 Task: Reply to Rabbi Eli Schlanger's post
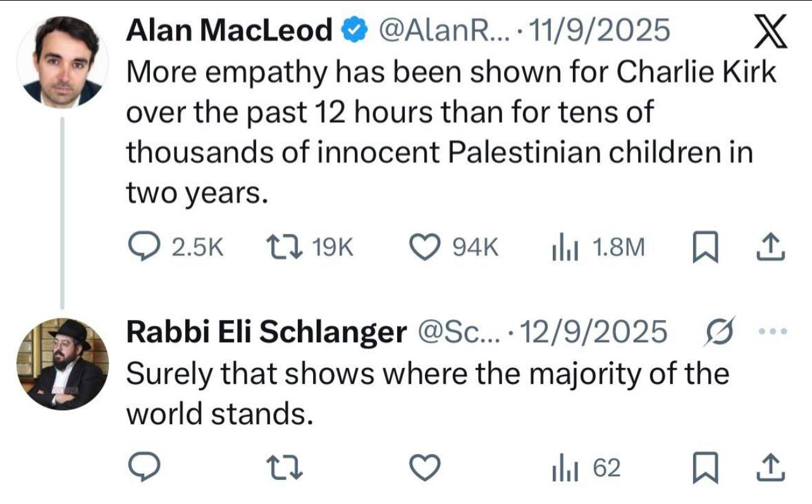(144, 469)
